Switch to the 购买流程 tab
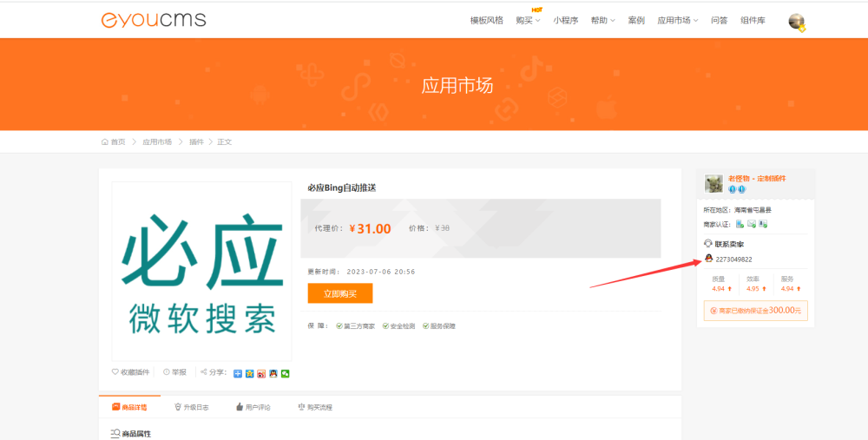This screenshot has width=868, height=440. pyautogui.click(x=315, y=407)
